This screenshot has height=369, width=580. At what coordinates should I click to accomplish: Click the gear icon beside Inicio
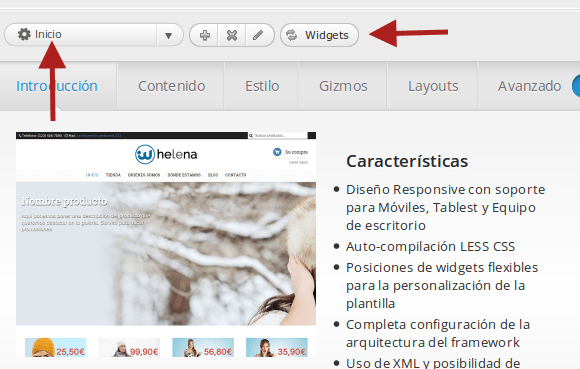tap(24, 34)
